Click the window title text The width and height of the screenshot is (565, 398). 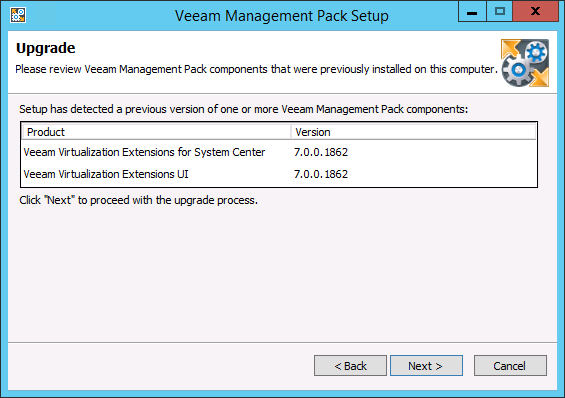(x=282, y=16)
